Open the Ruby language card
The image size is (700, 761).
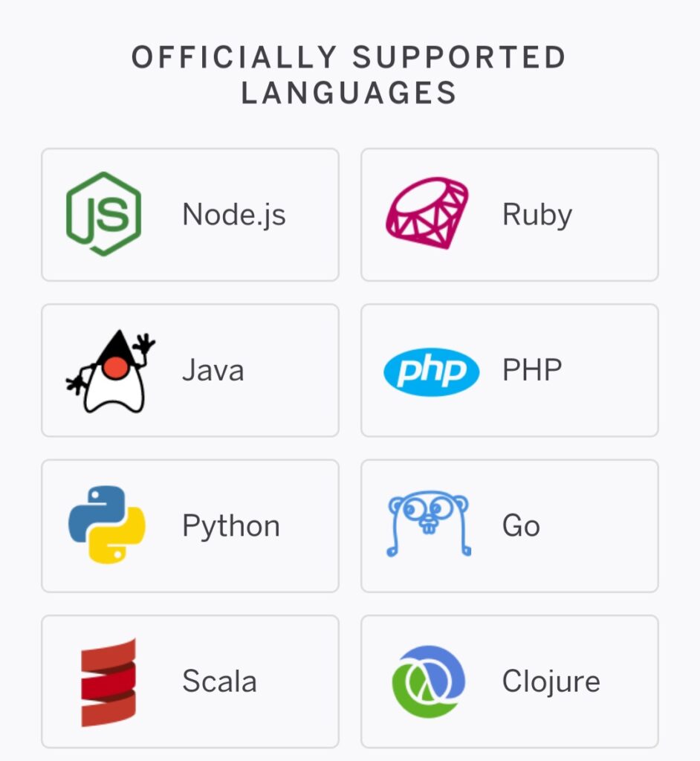pos(509,214)
